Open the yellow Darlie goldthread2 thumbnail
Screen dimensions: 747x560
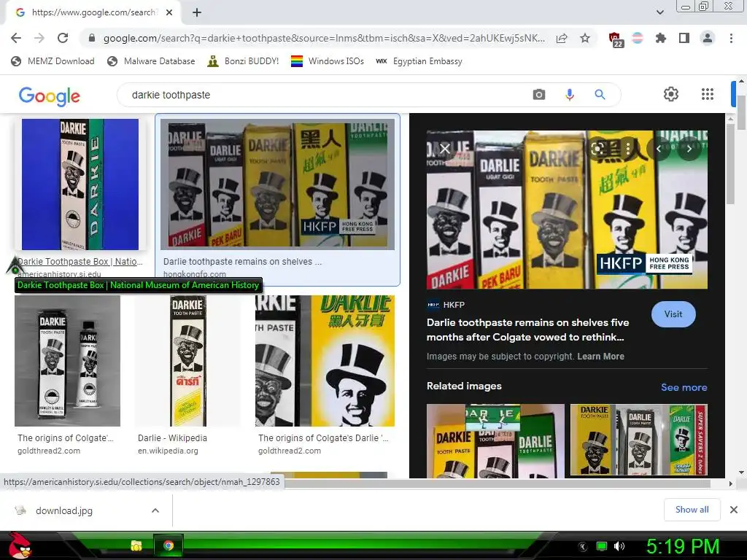[325, 360]
